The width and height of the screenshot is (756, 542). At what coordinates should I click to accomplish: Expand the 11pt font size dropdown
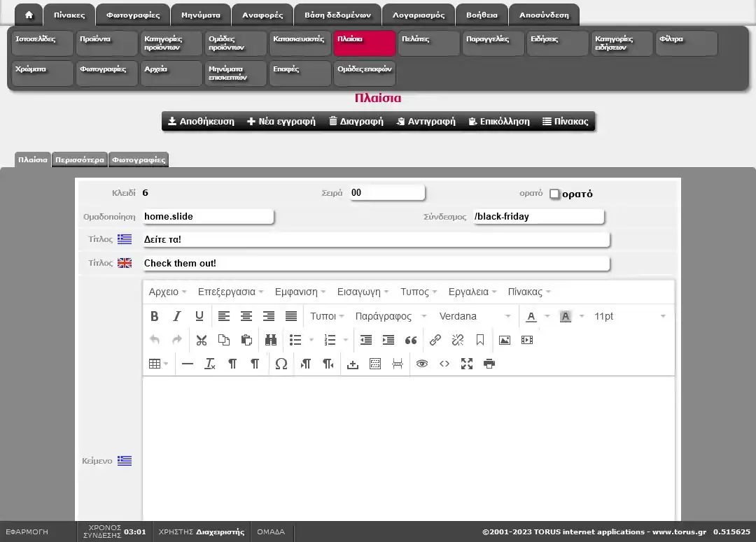click(629, 317)
